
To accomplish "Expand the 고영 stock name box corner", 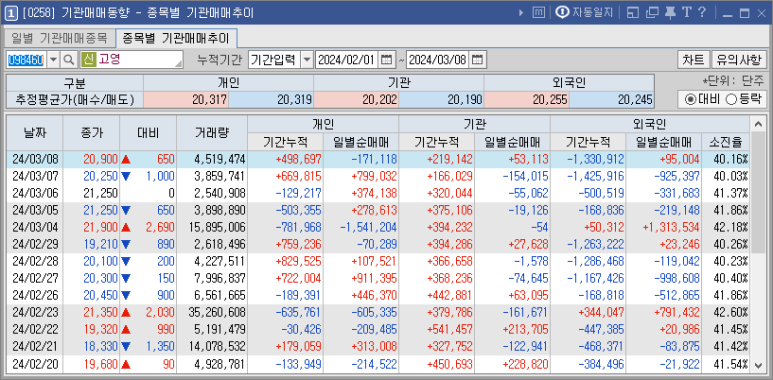I will point(178,64).
